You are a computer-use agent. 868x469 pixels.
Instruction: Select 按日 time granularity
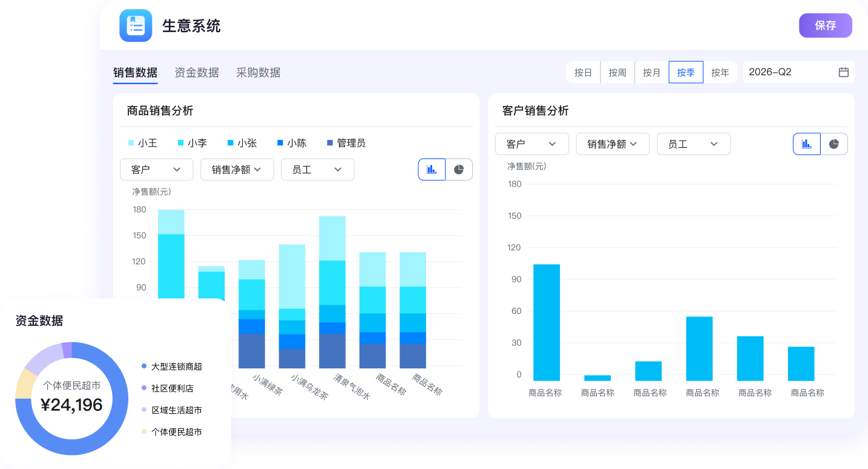click(583, 72)
